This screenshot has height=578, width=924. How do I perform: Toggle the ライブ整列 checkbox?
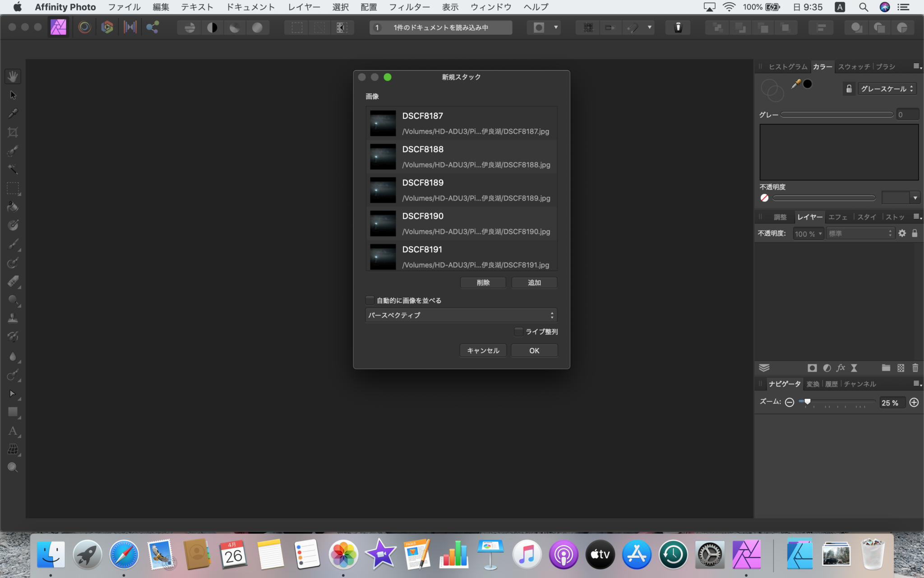(x=519, y=332)
